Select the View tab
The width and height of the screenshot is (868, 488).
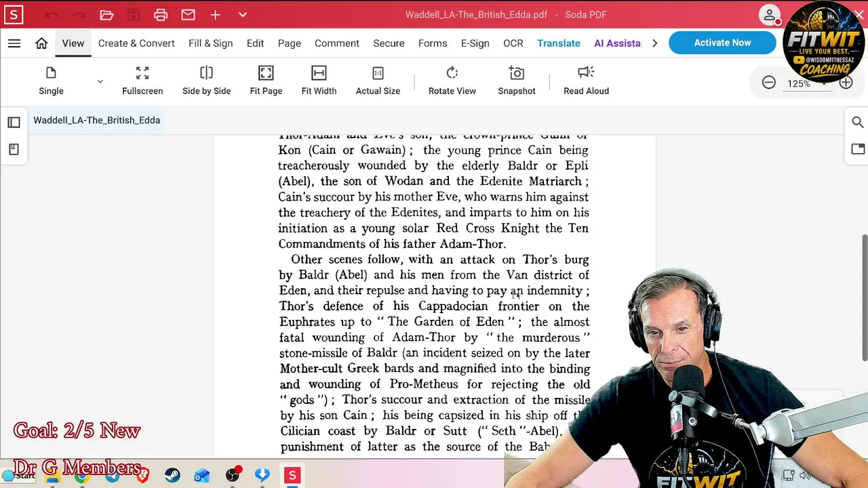pos(73,43)
